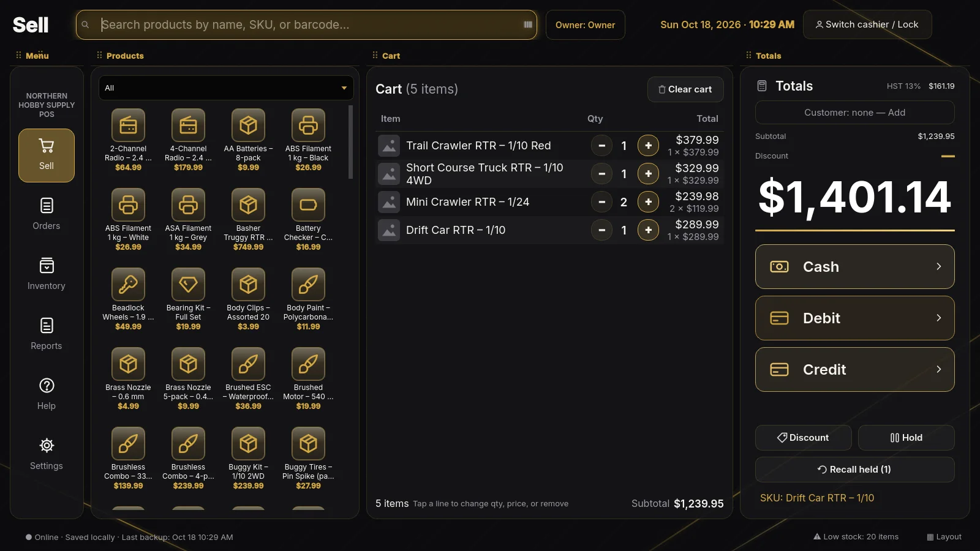Switch cashier or lock the register
Viewport: 980px width, 551px height.
click(867, 24)
